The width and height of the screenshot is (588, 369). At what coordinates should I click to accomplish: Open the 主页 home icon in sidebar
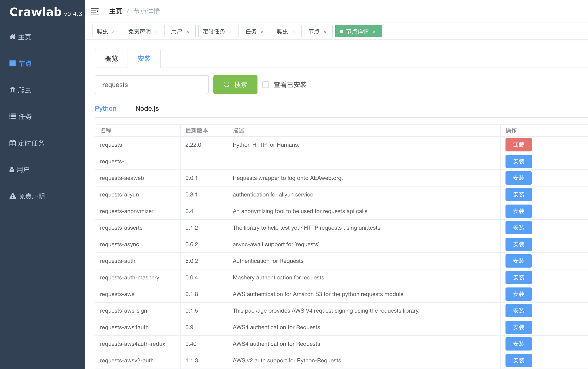coord(13,37)
